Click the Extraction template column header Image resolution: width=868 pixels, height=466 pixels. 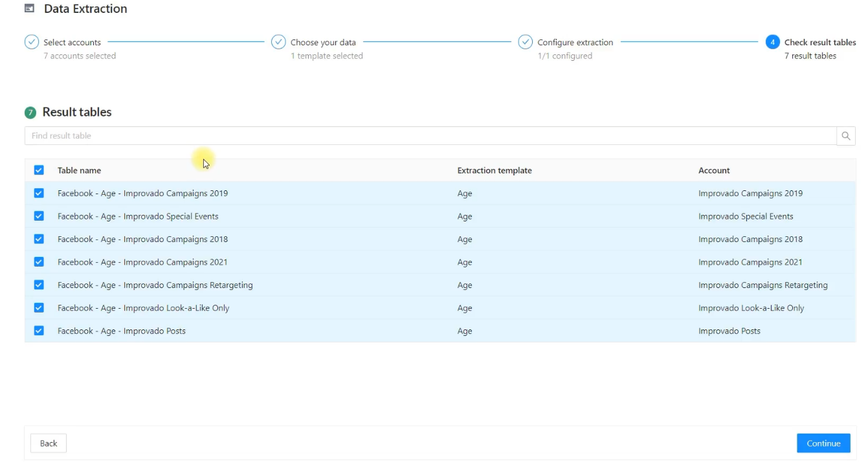[x=495, y=170]
